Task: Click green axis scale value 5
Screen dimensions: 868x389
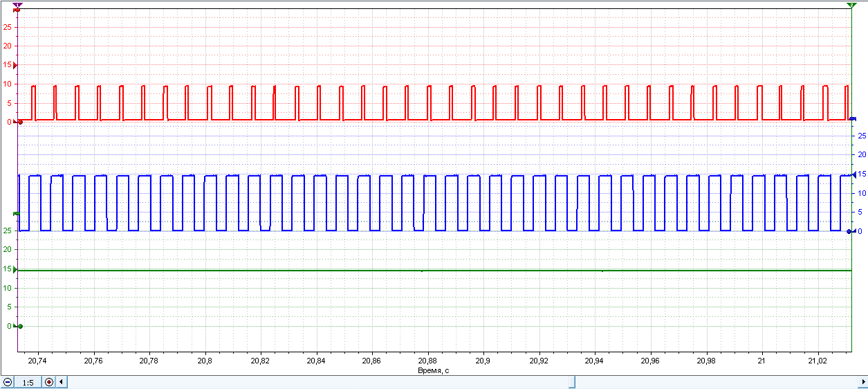Action: point(8,307)
